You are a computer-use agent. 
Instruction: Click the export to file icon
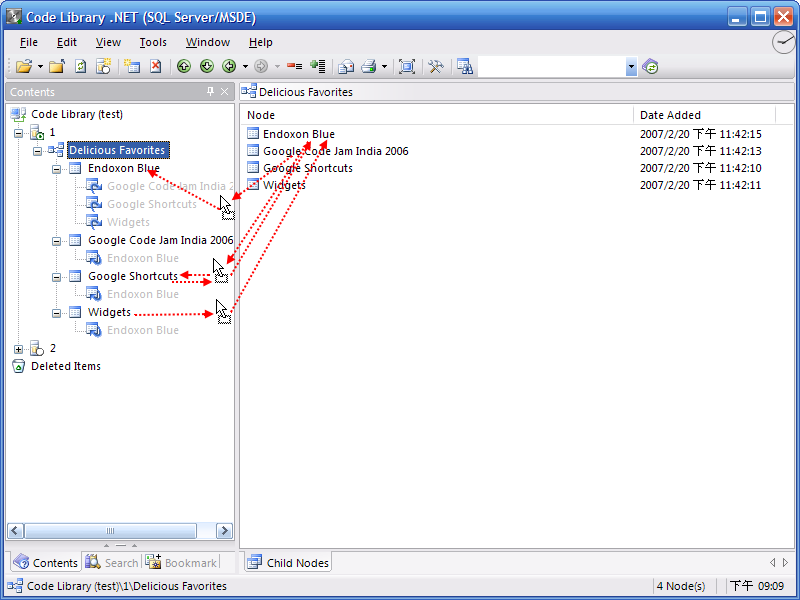pos(346,66)
